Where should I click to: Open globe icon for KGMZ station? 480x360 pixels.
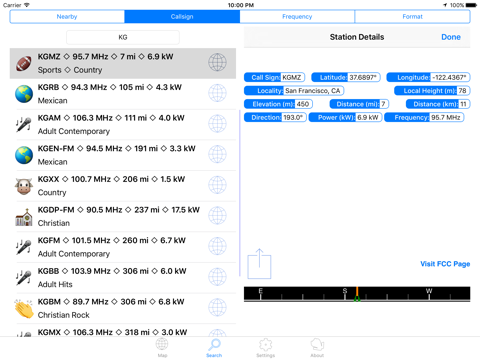tap(217, 62)
